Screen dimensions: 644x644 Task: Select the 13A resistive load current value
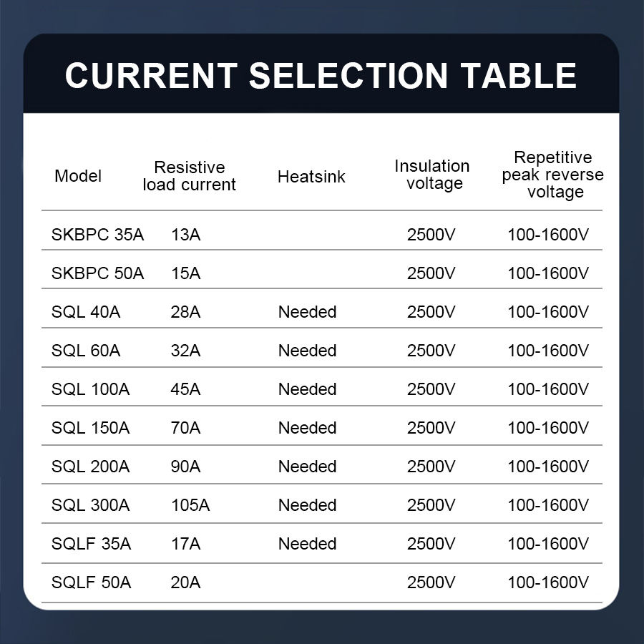pyautogui.click(x=186, y=235)
